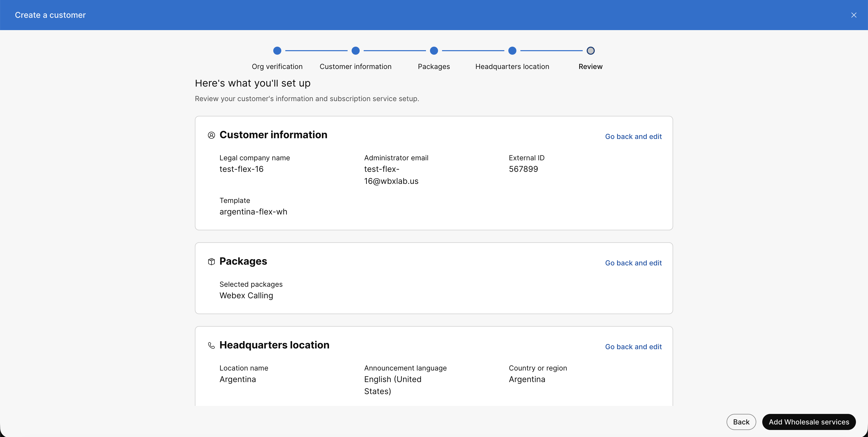Click the Back button
Viewport: 868px width, 437px height.
pos(741,422)
